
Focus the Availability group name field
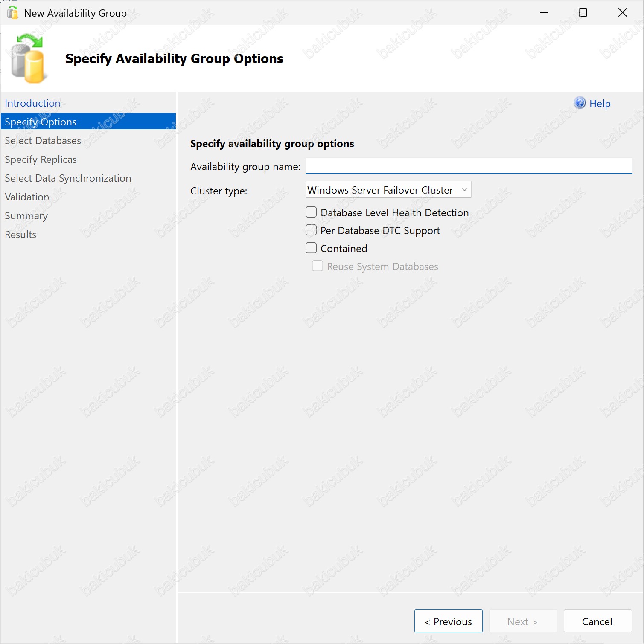[468, 166]
